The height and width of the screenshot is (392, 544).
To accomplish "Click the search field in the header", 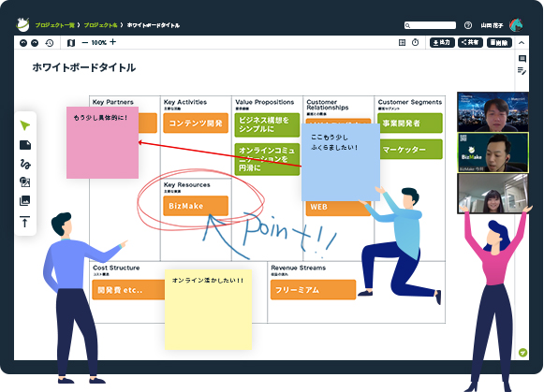I will (x=430, y=25).
